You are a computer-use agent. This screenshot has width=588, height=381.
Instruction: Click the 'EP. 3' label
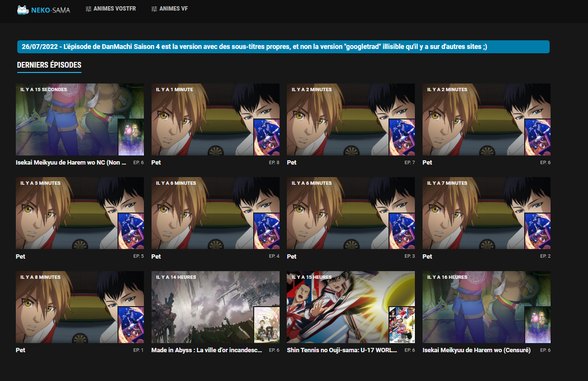pos(410,256)
